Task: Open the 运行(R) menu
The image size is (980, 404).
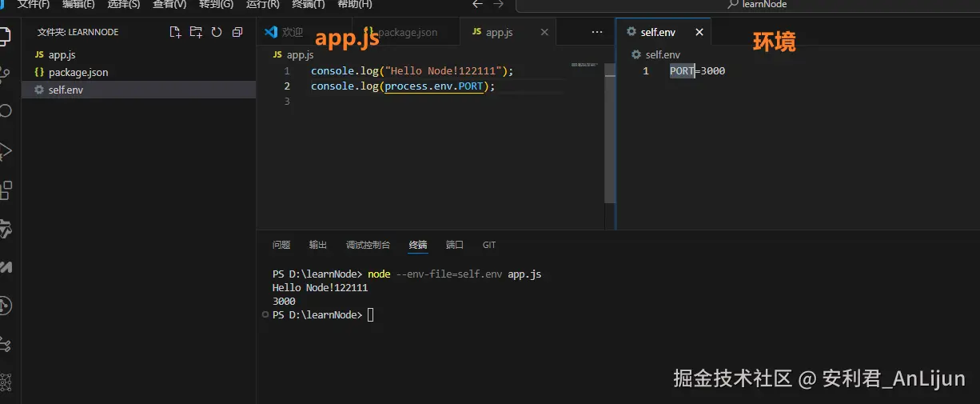Action: 263,4
